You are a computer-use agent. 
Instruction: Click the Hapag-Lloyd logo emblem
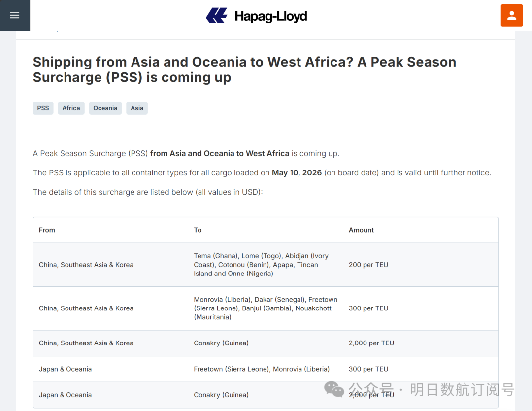(x=216, y=16)
